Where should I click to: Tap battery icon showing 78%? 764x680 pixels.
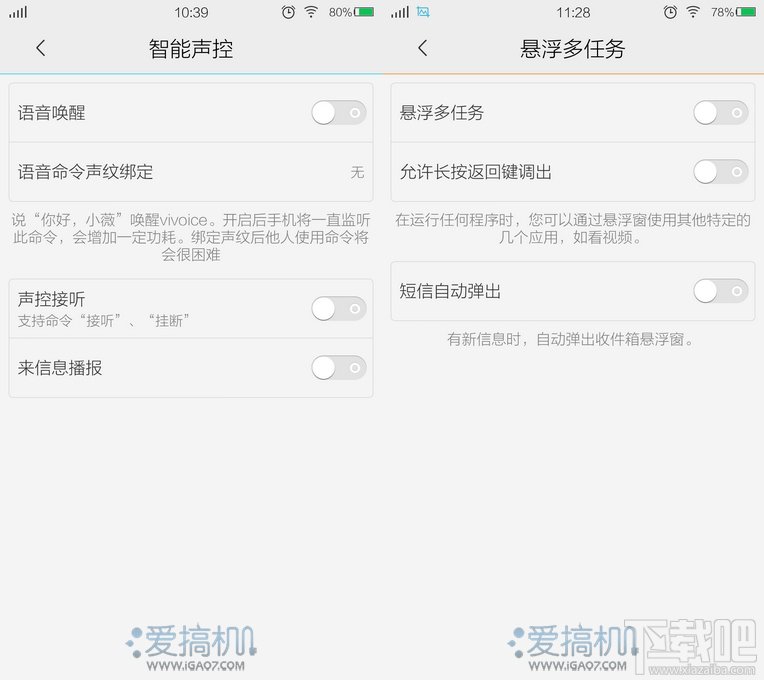pyautogui.click(x=746, y=12)
